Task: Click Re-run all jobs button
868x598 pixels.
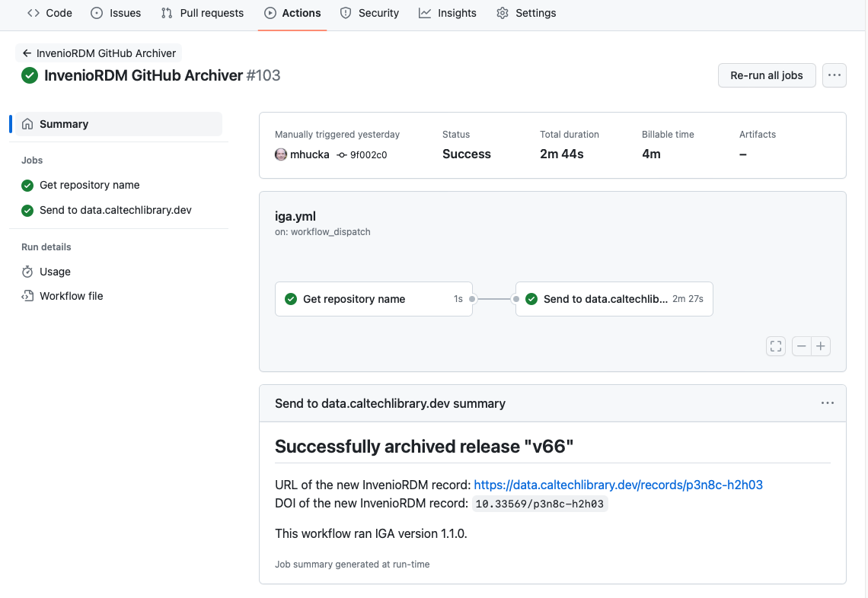Action: (767, 75)
